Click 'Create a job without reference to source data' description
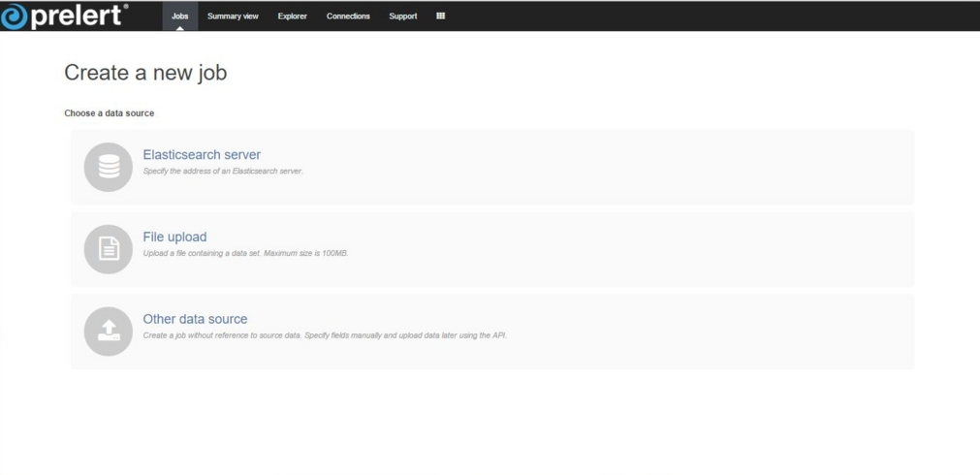Screen dimensions: 980x475 (x=325, y=335)
